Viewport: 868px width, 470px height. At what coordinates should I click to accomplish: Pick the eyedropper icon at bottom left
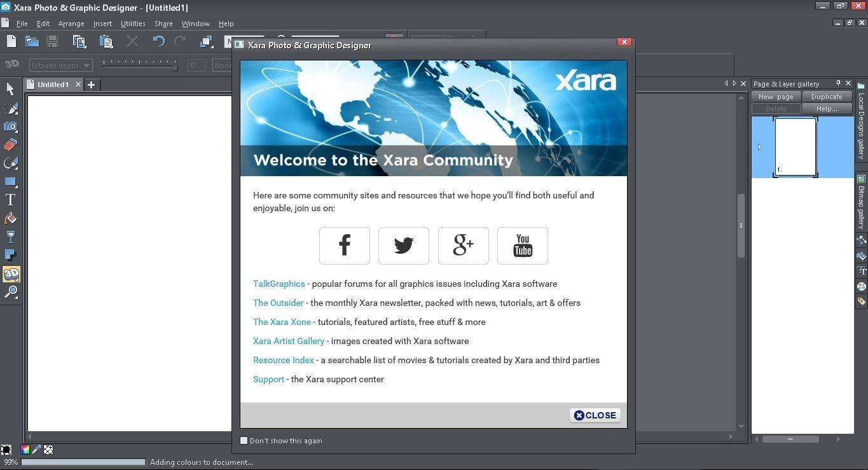click(36, 450)
